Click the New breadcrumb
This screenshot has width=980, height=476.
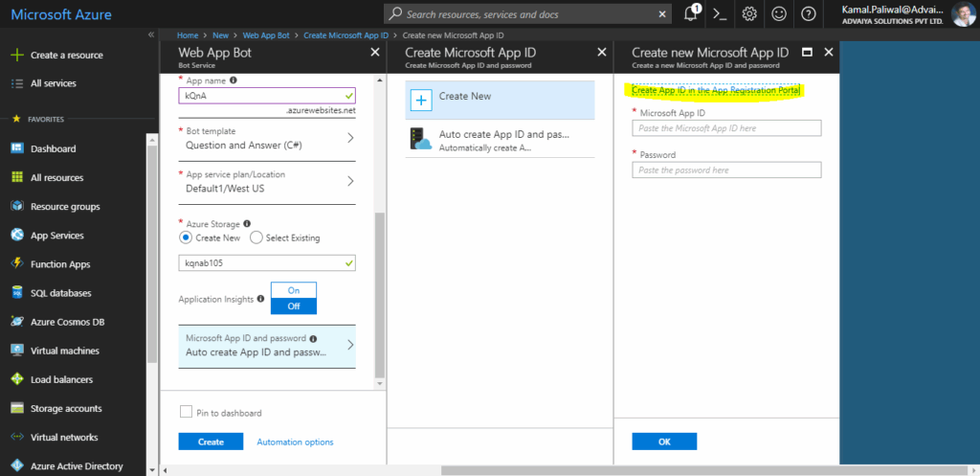(x=221, y=35)
